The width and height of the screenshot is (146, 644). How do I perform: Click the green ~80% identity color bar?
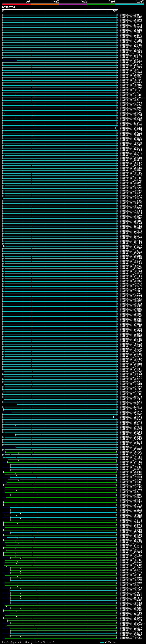point(101,4)
